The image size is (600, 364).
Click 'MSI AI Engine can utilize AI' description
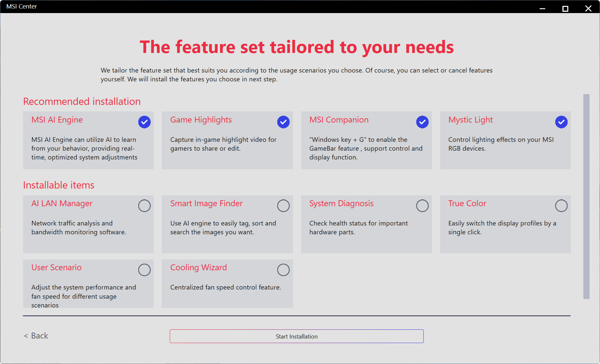click(84, 148)
